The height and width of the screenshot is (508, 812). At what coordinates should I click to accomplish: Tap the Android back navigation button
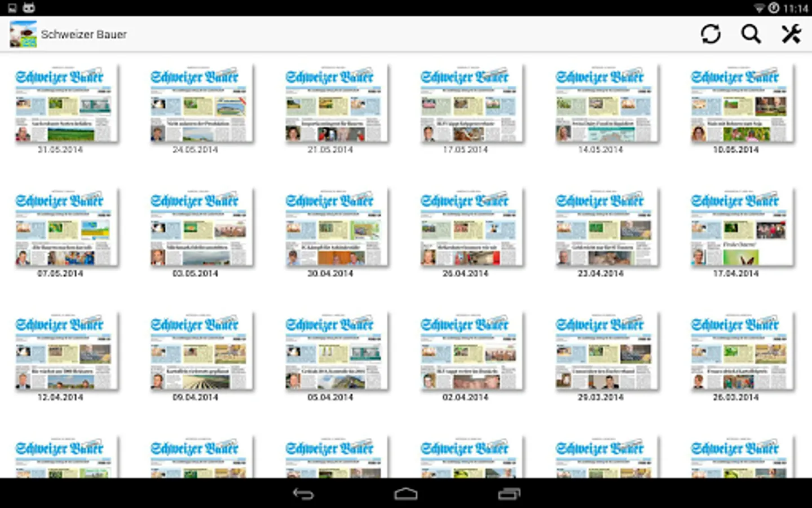(x=303, y=494)
